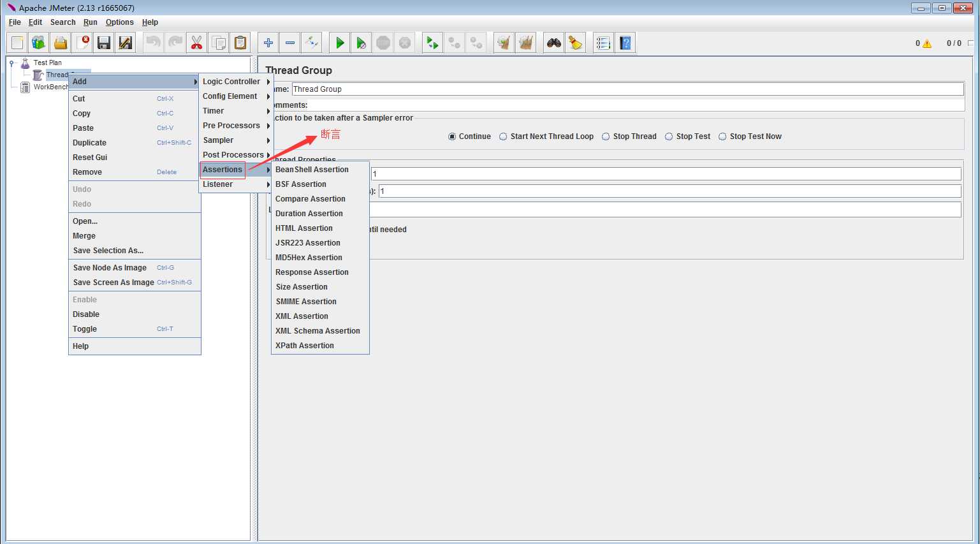Click the warning triangle error counter icon
The height and width of the screenshot is (544, 980).
(x=927, y=43)
